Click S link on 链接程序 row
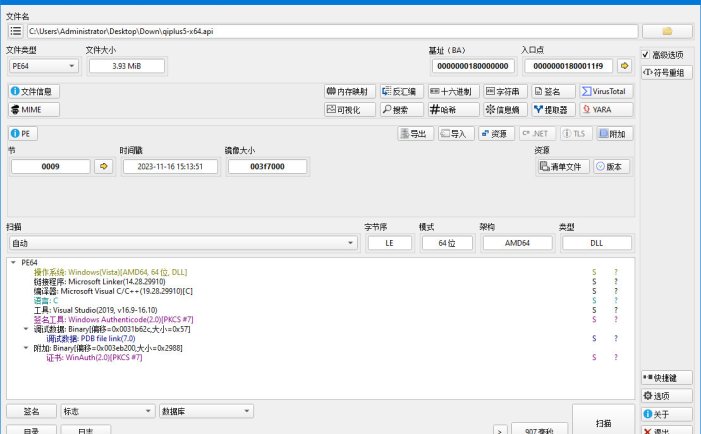 click(594, 282)
